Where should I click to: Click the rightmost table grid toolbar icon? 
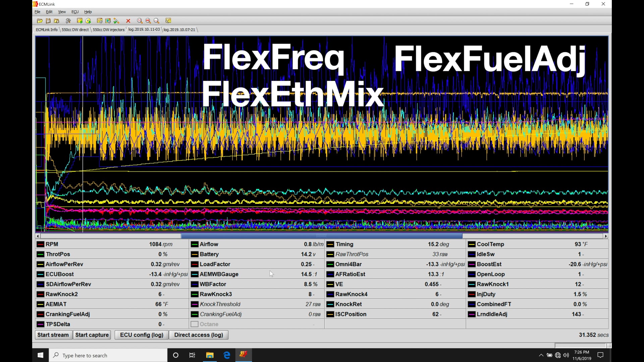click(168, 20)
